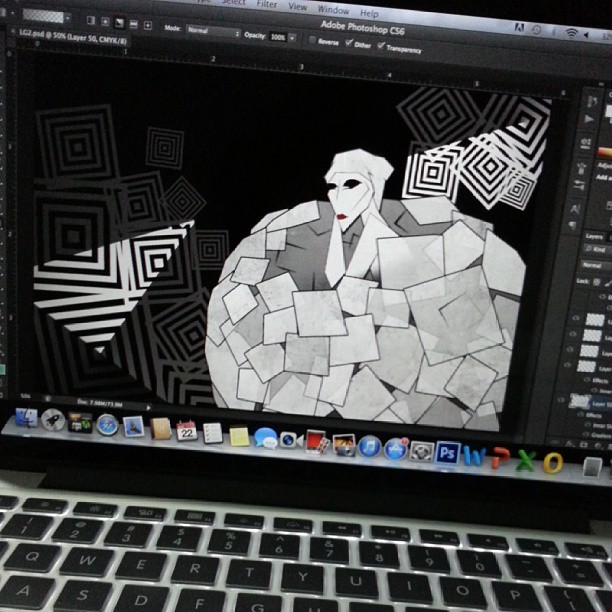Open the layer blend mode Normal dropdown
Screen dimensions: 612x612
596,265
